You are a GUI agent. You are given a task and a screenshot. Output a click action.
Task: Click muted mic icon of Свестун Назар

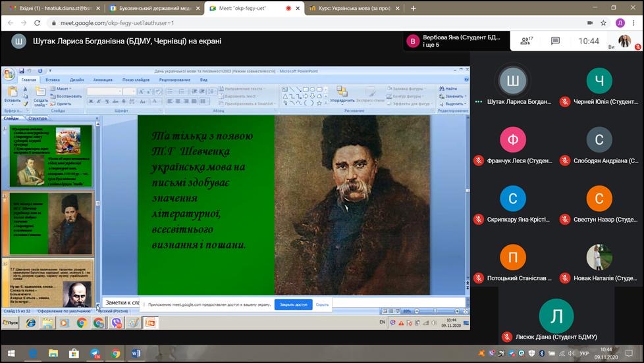tap(565, 220)
